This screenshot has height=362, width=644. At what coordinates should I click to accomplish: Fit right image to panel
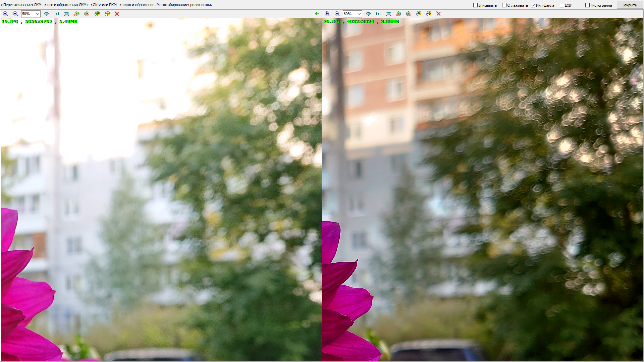coord(388,14)
